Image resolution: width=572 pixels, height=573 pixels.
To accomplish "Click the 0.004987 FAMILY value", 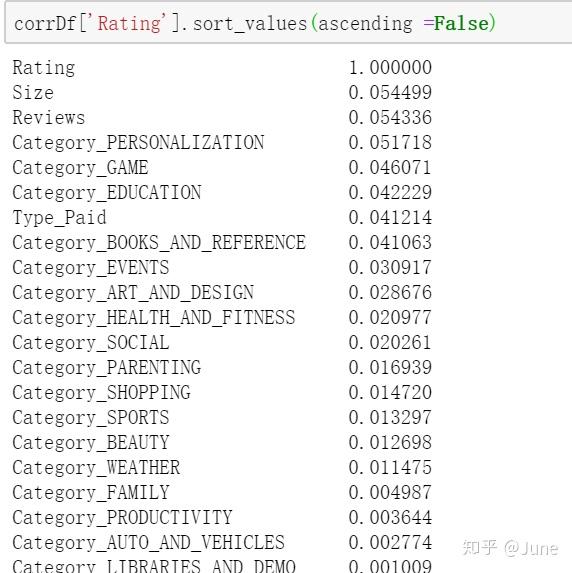I will click(390, 493).
